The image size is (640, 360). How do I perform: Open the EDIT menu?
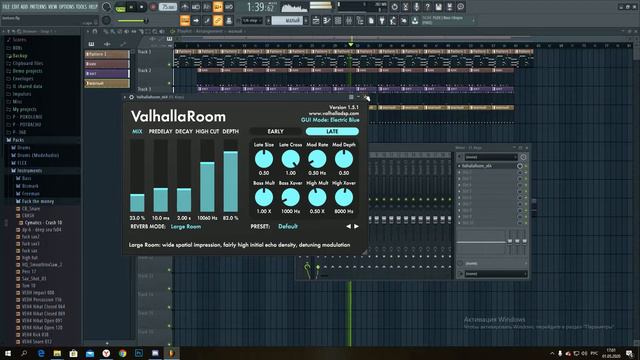point(16,7)
